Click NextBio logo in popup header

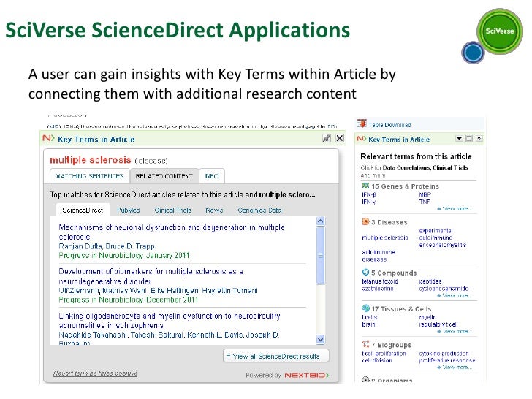[48, 138]
